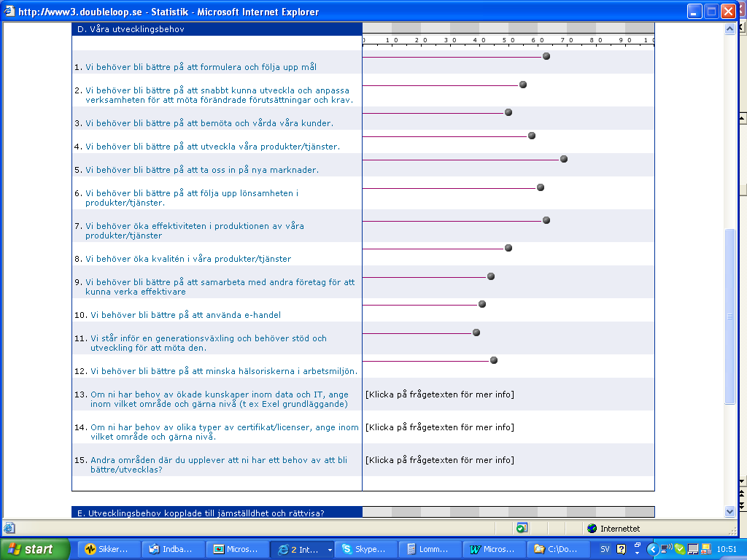Click the Internettet zone globe icon
The width and height of the screenshot is (747, 560).
click(x=592, y=529)
